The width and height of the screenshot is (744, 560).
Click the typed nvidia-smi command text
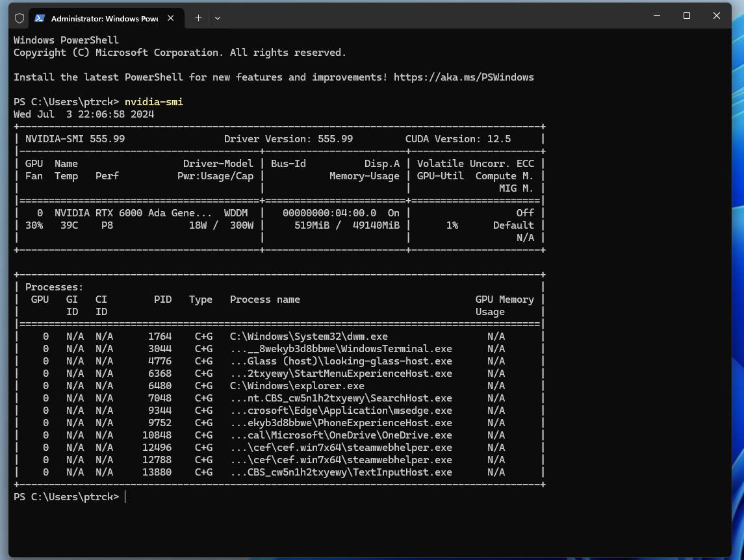(154, 102)
